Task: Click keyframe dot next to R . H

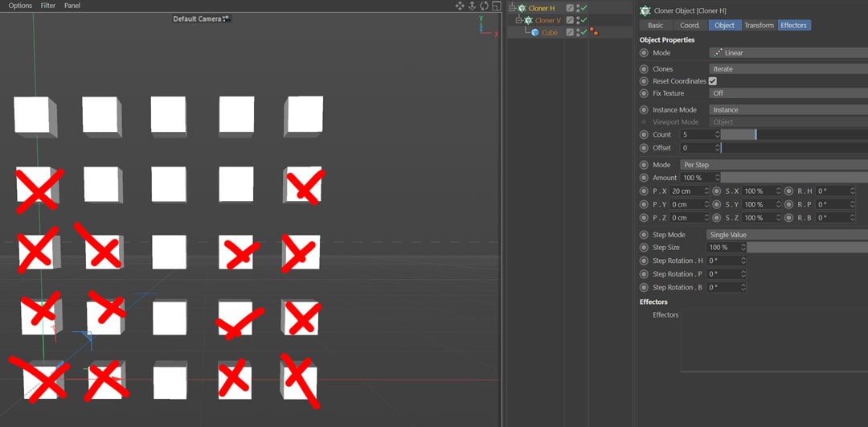Action: [x=789, y=191]
